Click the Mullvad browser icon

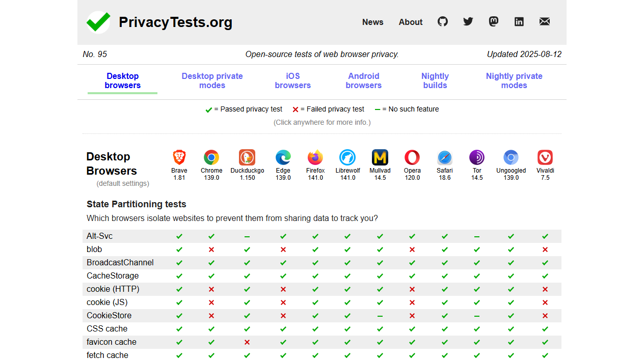[x=380, y=156]
